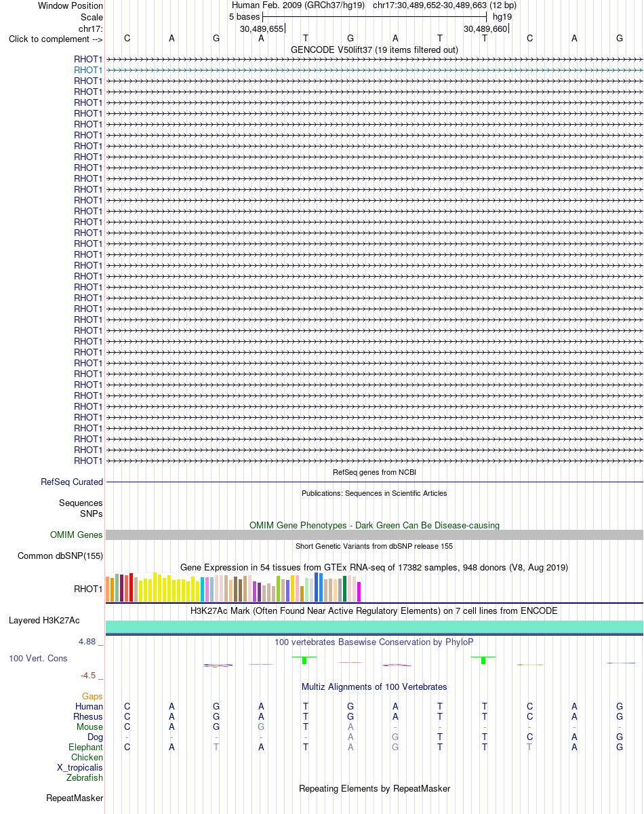Click the Multiz Alignments of 100 Vertebrates title
This screenshot has width=644, height=814.
(x=374, y=686)
